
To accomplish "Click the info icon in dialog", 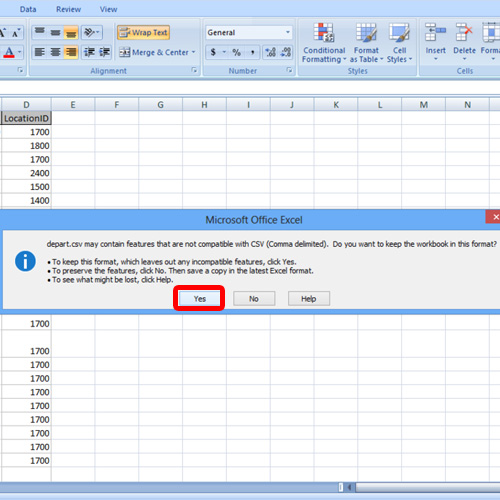I will coord(25,261).
